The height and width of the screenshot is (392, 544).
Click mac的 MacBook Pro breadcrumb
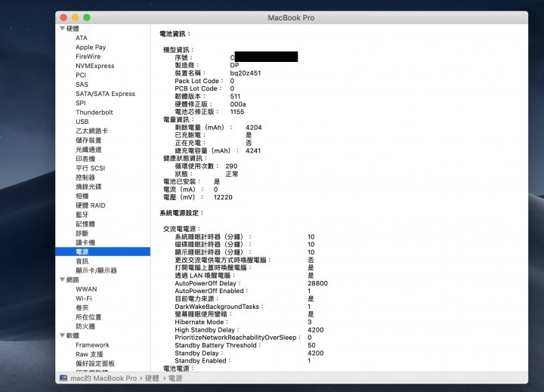coord(104,378)
